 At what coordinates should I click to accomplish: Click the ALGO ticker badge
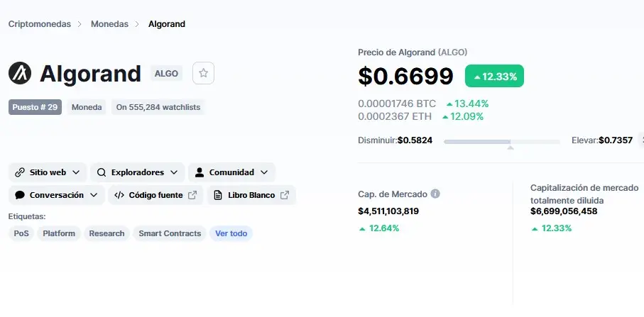pyautogui.click(x=166, y=74)
